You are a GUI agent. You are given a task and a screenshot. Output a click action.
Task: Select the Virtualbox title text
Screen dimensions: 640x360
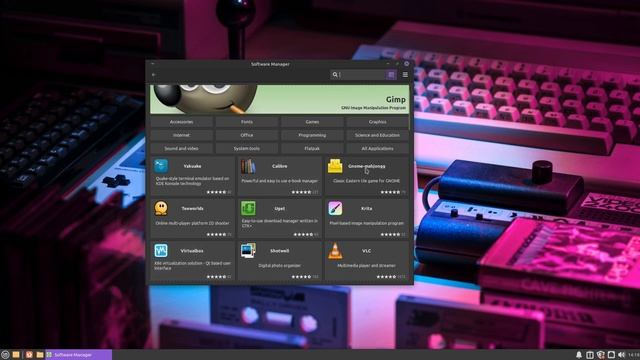pos(192,251)
